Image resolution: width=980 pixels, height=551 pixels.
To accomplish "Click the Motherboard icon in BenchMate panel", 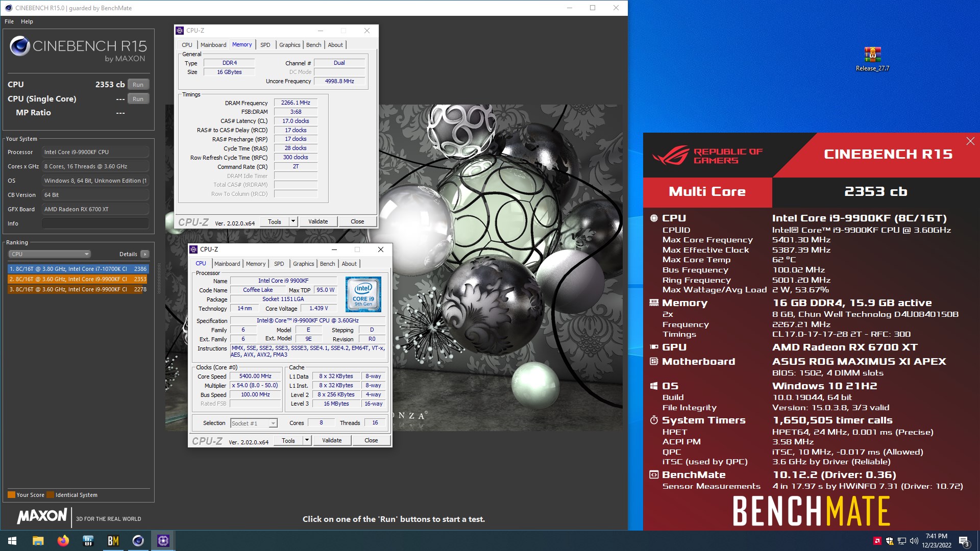I will coord(654,361).
